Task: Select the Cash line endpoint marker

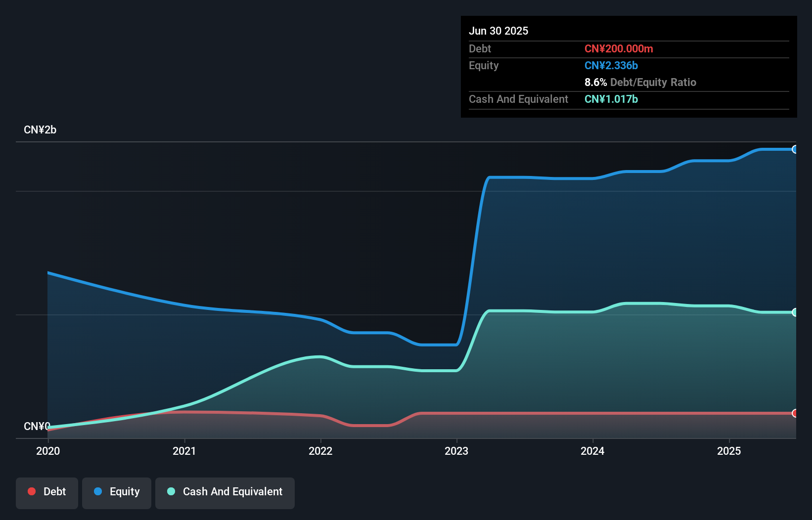Action: point(795,312)
